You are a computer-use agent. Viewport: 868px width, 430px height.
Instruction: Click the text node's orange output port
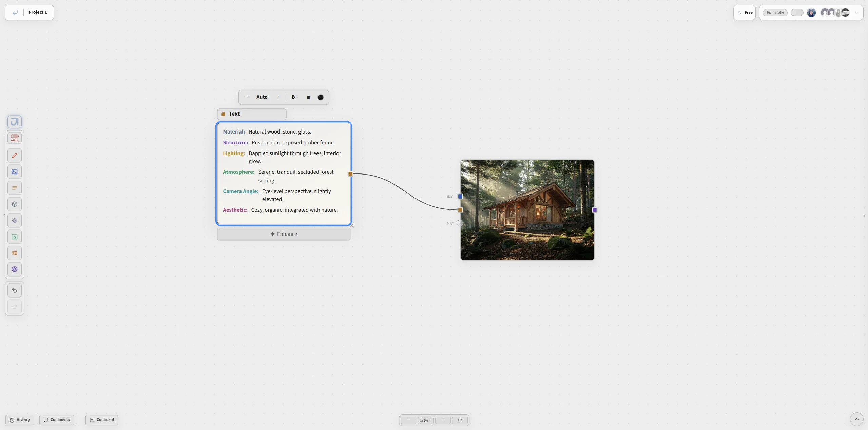350,174
